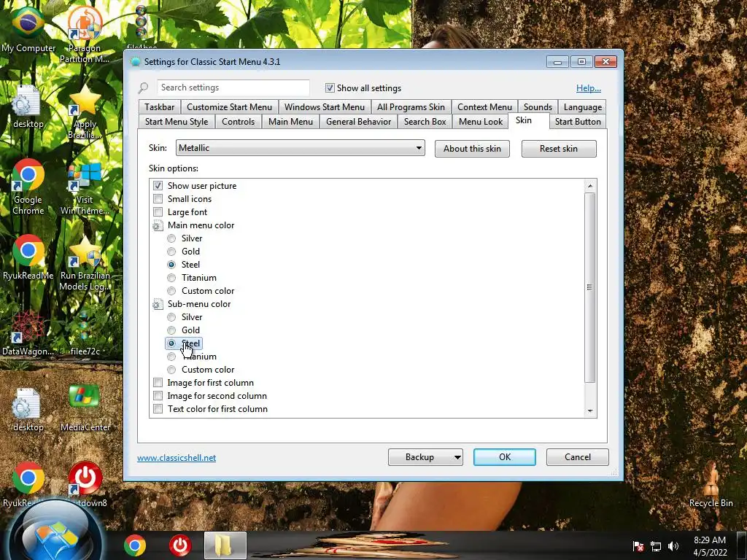Select Custom color for sub-menu
The width and height of the screenshot is (747, 560).
pos(171,370)
